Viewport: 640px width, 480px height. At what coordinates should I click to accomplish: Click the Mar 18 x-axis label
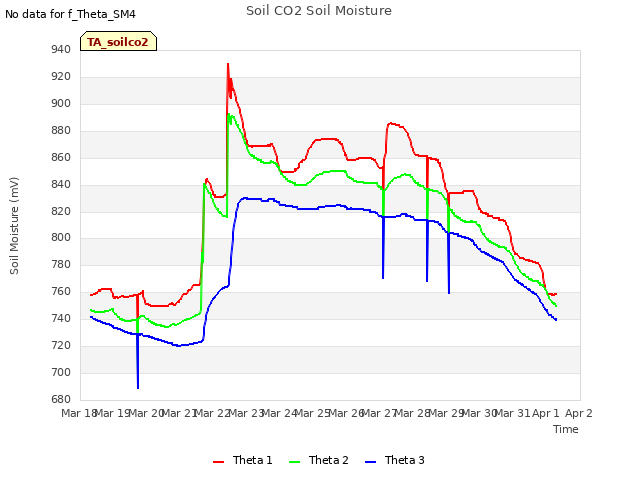click(79, 413)
